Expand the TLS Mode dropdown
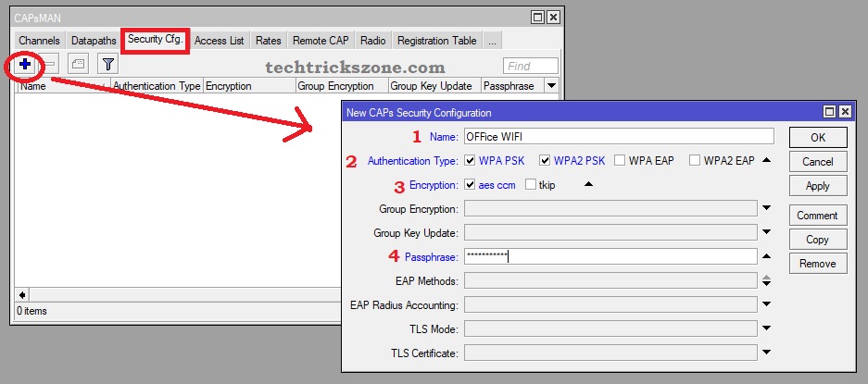This screenshot has width=868, height=384. tap(766, 328)
